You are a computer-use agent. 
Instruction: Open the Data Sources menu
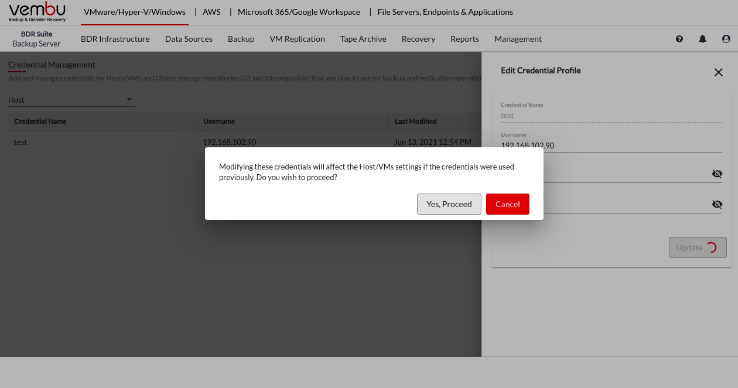coord(189,39)
